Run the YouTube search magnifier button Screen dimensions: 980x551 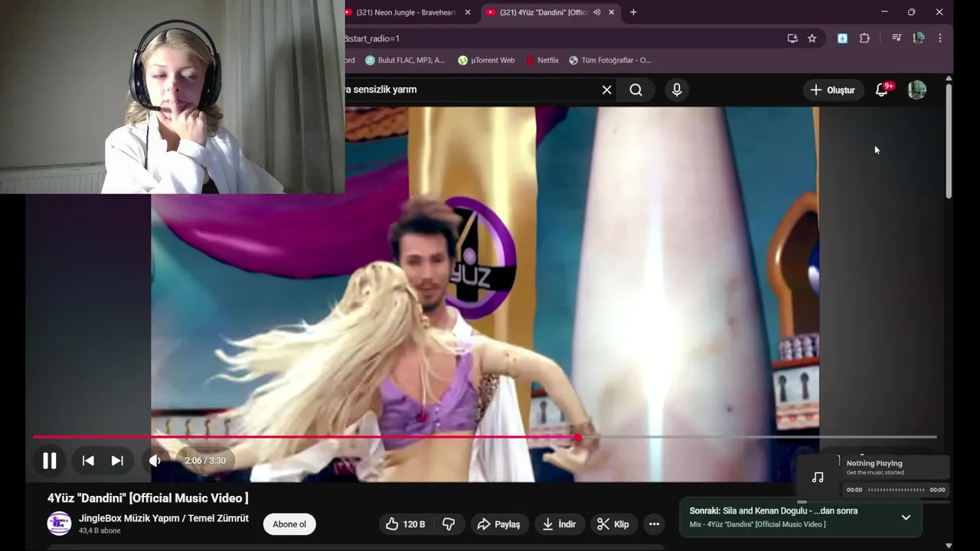[636, 90]
